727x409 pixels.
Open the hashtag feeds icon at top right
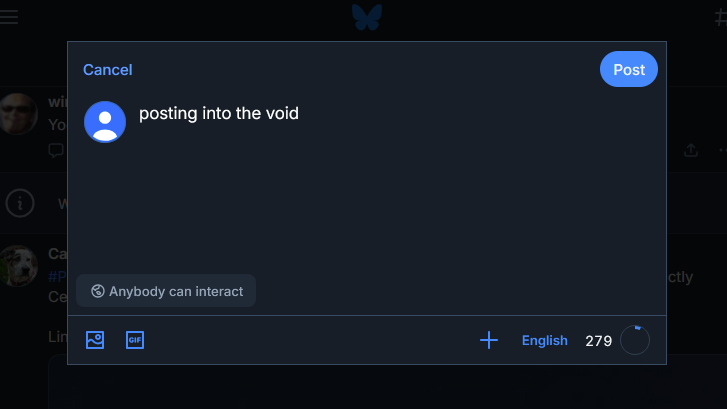pyautogui.click(x=719, y=17)
